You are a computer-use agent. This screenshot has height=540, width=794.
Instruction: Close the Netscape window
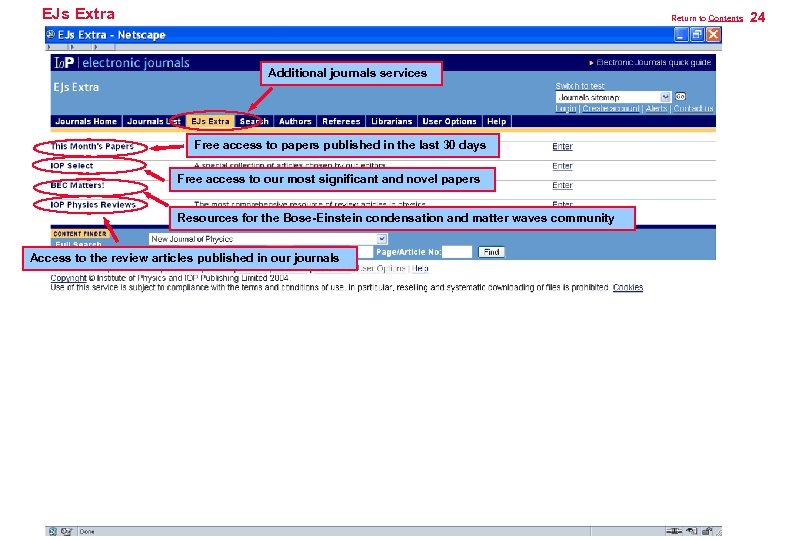[713, 34]
